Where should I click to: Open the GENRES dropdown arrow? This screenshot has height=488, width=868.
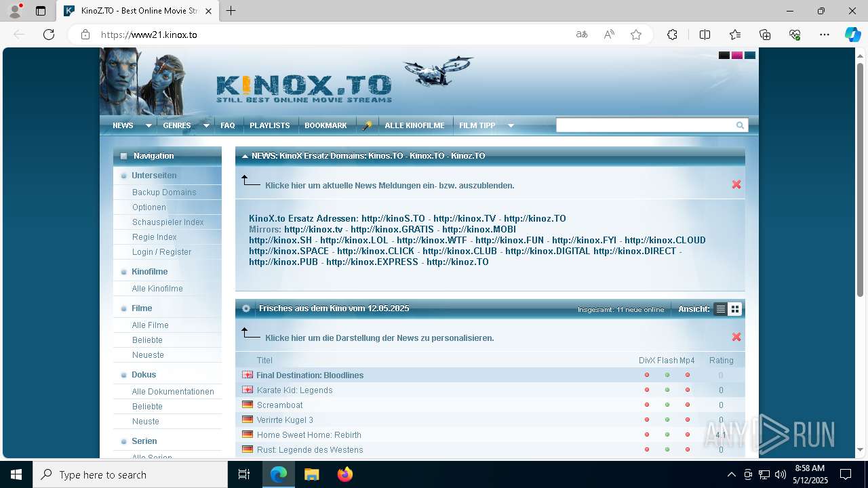coord(206,125)
